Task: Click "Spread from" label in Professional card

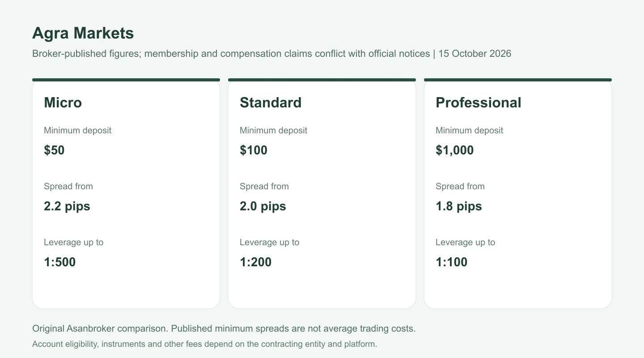Action: point(460,187)
